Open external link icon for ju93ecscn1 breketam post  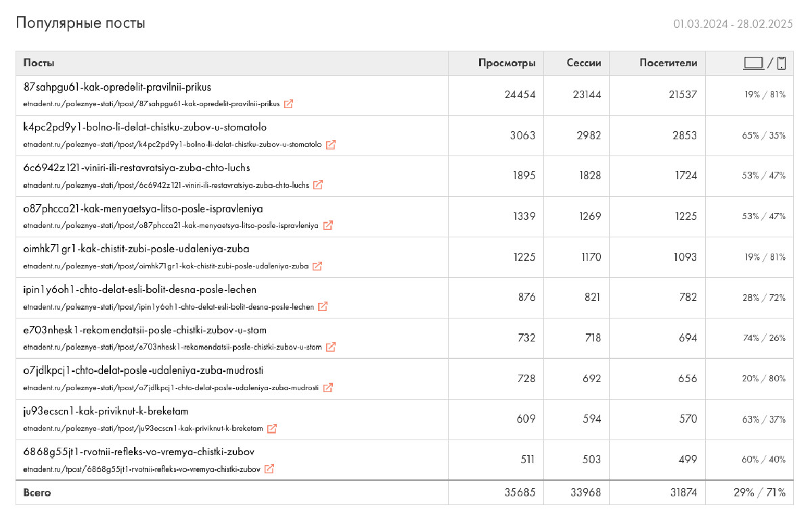(272, 428)
